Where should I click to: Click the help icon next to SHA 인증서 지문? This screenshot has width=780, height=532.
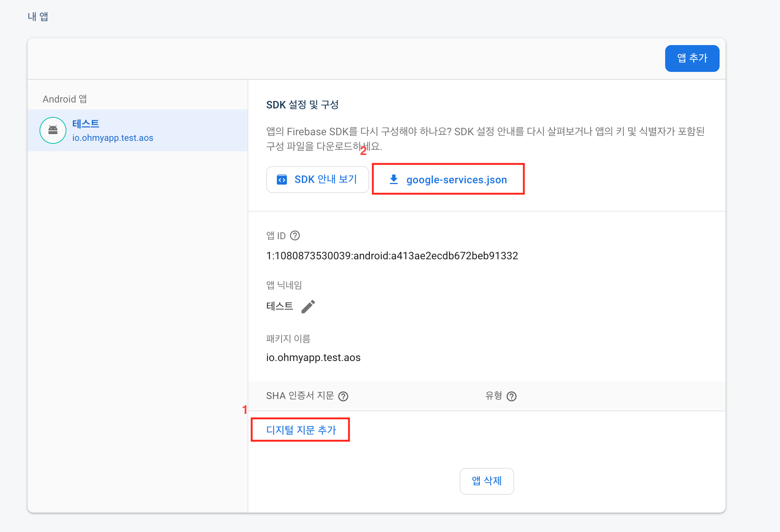pyautogui.click(x=343, y=396)
